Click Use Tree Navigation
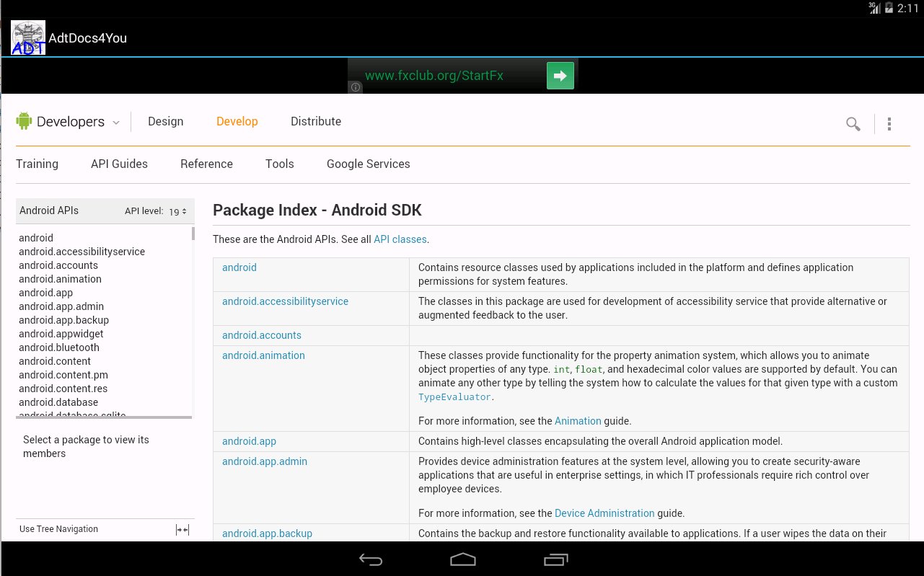Image resolution: width=924 pixels, height=576 pixels. click(58, 529)
